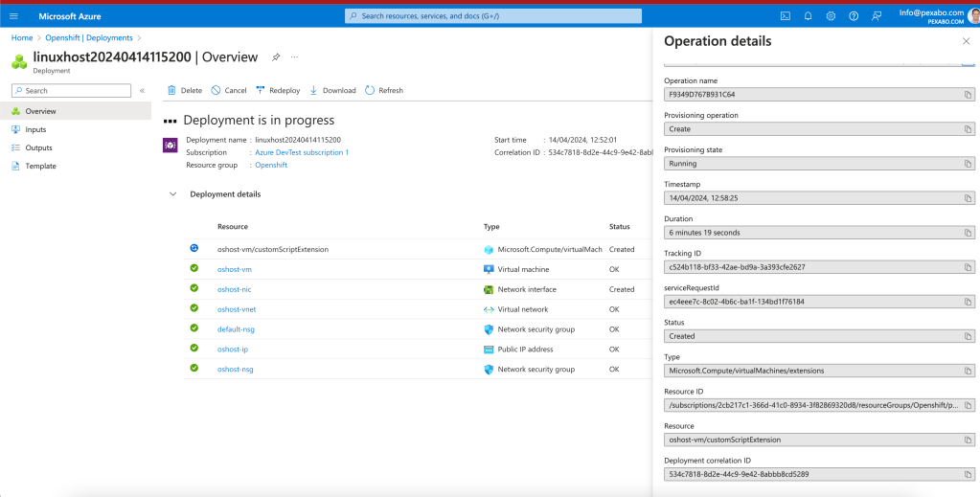Download the deployment
This screenshot has width=980, height=497.
pyautogui.click(x=332, y=90)
